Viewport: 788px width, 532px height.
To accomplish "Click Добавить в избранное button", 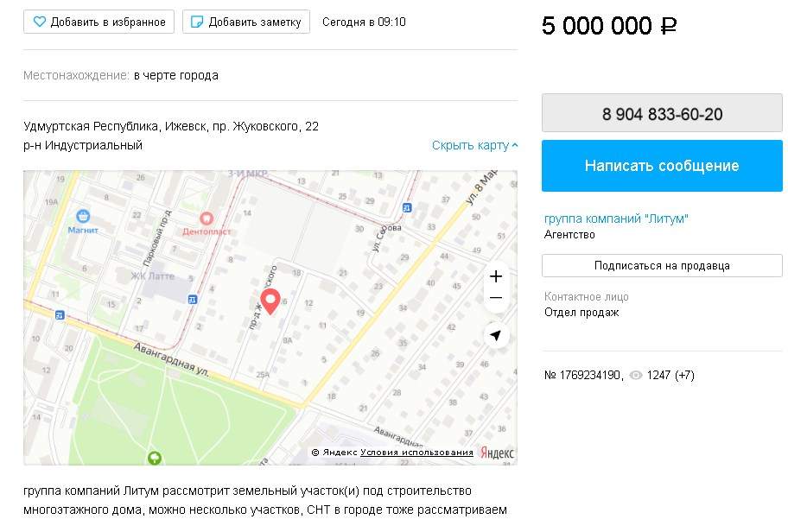I will (99, 22).
